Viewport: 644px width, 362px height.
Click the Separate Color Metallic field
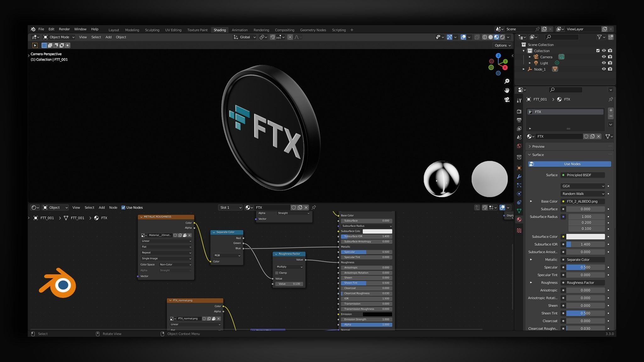[x=583, y=260]
